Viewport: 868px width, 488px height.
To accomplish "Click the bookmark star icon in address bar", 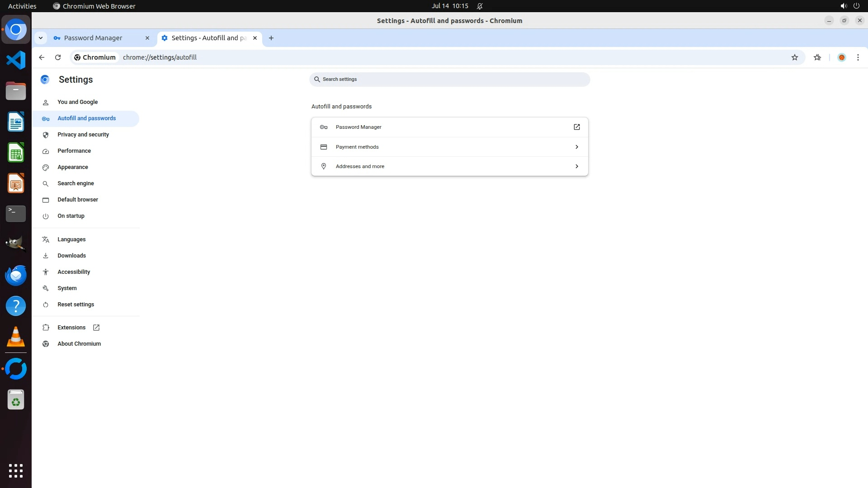I will [x=794, y=57].
